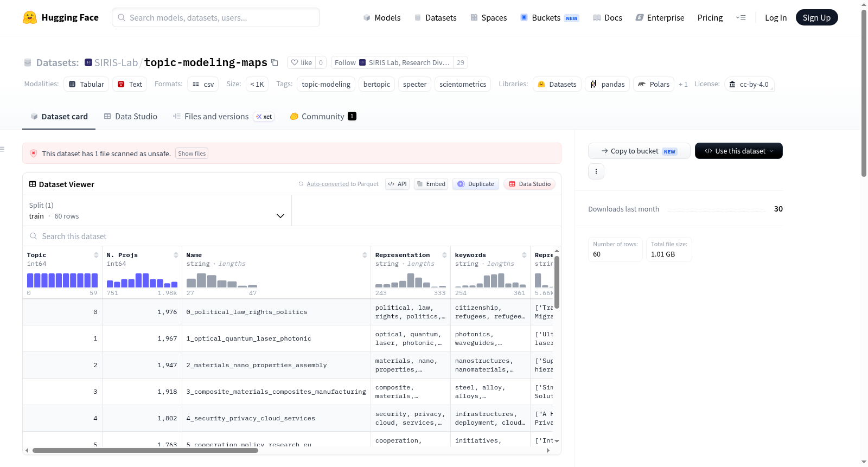868x467 pixels.
Task: Sort by the Name column
Action: pos(365,255)
